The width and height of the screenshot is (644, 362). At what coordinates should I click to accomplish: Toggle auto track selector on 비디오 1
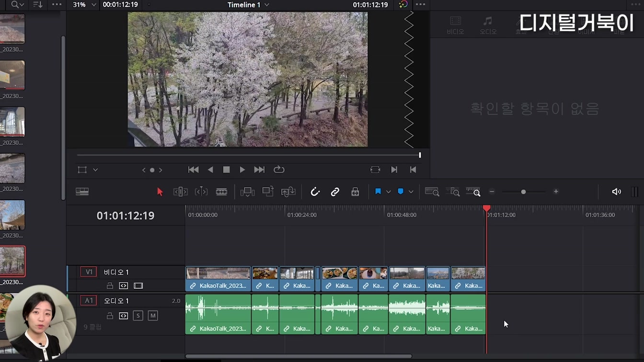coord(124,286)
